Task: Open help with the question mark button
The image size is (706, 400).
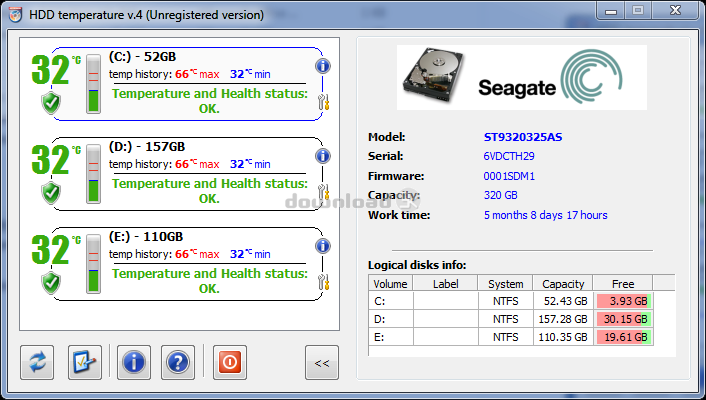Action: click(x=178, y=363)
